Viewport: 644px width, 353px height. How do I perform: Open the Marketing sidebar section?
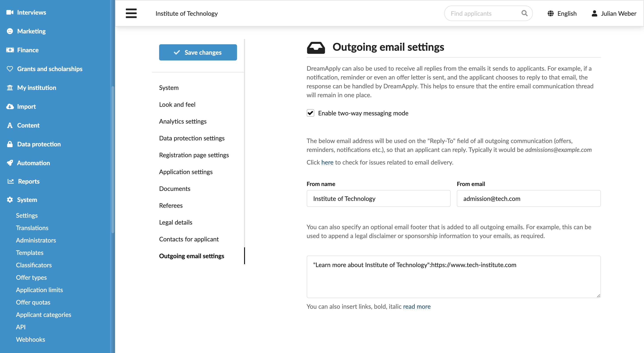pos(31,31)
